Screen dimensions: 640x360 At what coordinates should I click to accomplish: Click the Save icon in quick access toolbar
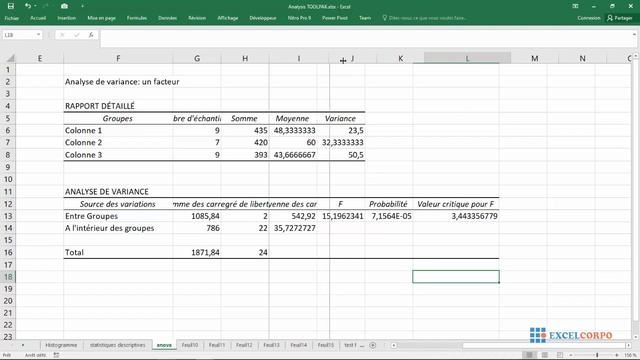[x=11, y=6]
